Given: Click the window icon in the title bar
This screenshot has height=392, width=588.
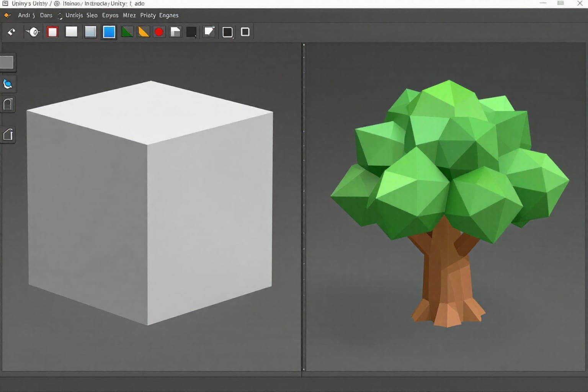Looking at the screenshot, I should coord(5,3).
